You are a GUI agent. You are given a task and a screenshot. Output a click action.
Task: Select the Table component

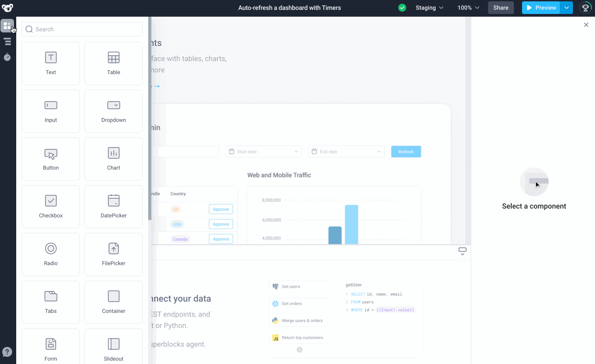pyautogui.click(x=114, y=64)
